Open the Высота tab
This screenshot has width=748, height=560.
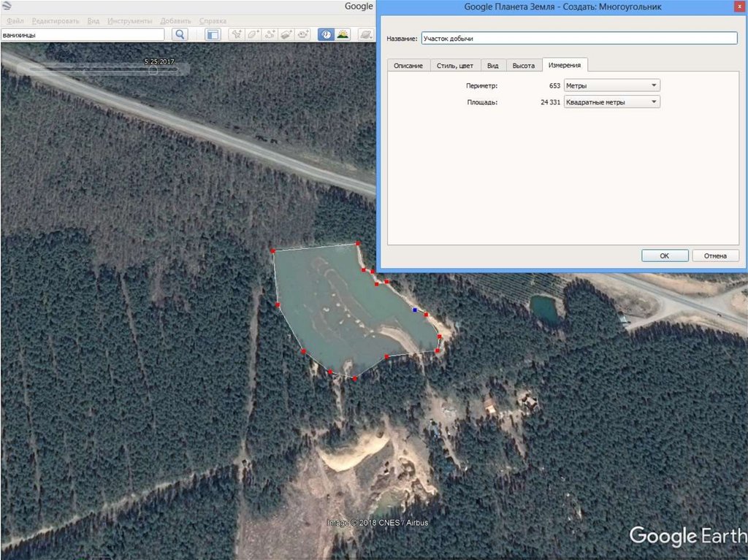523,66
